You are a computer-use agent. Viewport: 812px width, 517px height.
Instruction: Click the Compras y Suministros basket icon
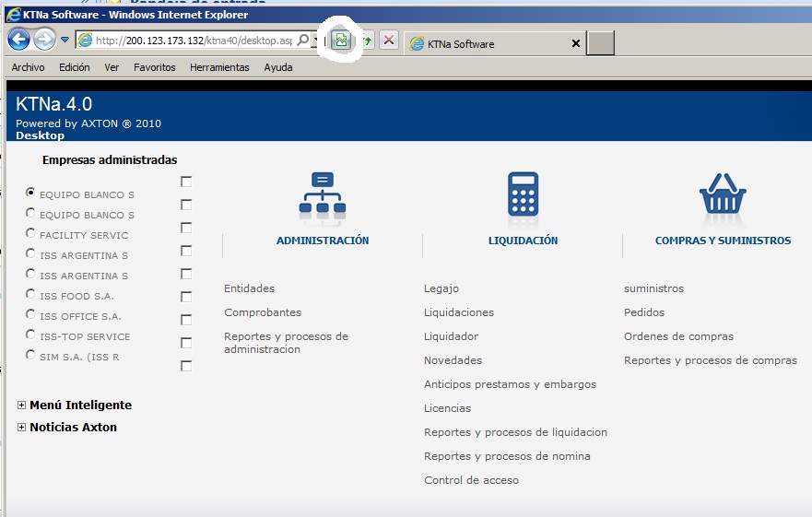coord(723,194)
